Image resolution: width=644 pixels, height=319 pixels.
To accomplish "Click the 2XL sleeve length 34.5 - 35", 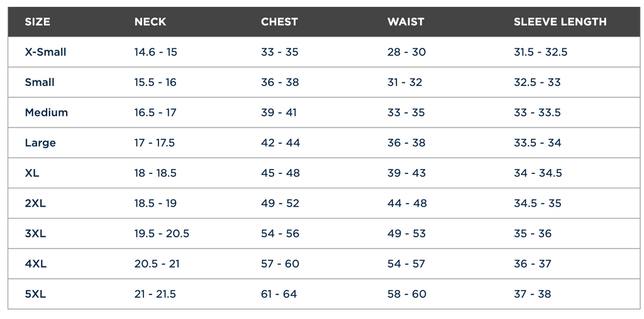I will pos(538,203).
